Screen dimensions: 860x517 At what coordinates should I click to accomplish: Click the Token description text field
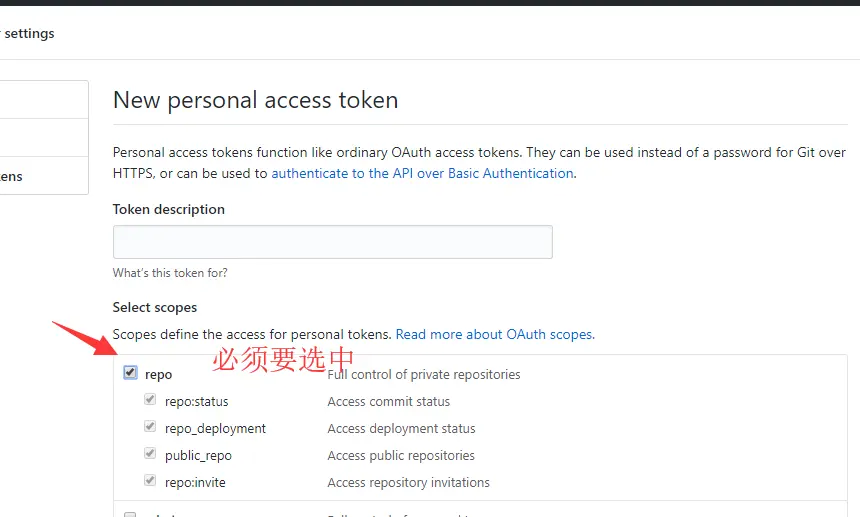pos(332,242)
